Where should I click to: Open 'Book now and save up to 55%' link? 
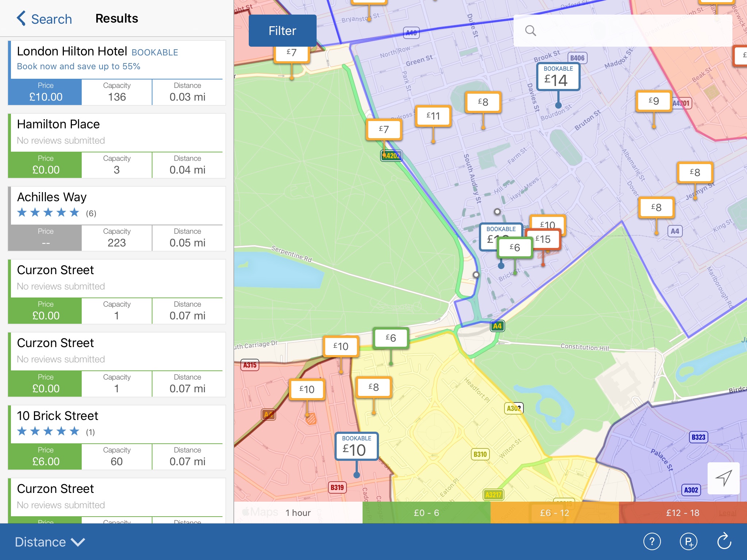pos(78,66)
